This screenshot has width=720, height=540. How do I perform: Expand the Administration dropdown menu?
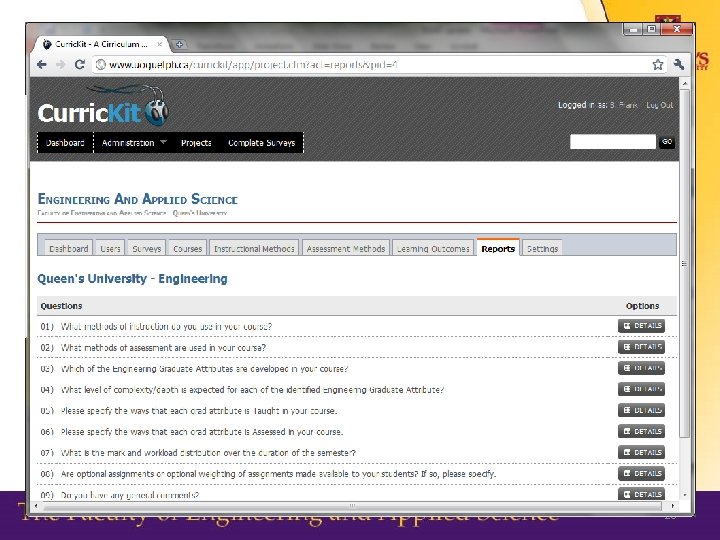(x=134, y=143)
